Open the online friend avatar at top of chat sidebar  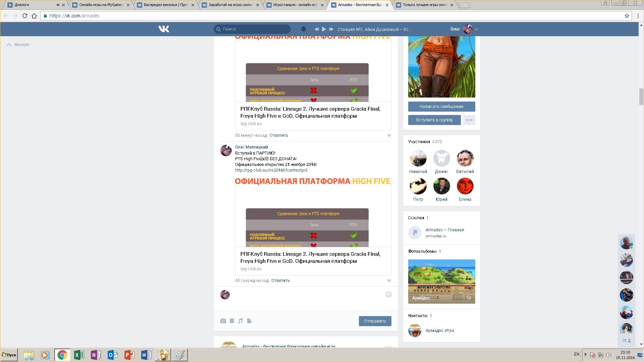(x=626, y=243)
